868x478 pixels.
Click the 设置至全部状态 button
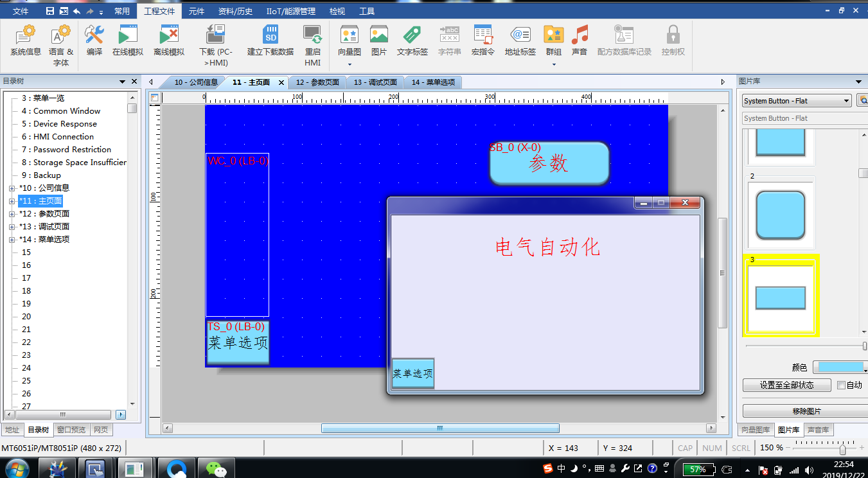[x=786, y=385]
